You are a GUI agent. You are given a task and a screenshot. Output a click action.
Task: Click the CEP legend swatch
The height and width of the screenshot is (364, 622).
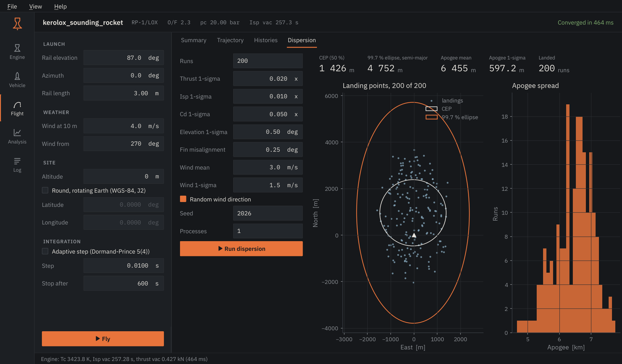coord(431,109)
